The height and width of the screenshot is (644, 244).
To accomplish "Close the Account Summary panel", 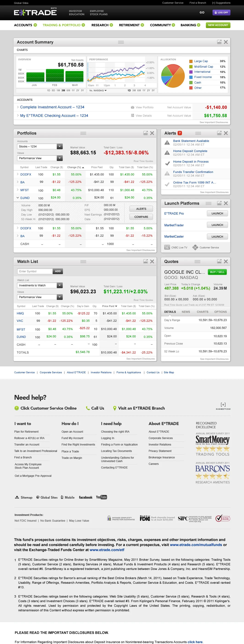I will tap(226, 42).
